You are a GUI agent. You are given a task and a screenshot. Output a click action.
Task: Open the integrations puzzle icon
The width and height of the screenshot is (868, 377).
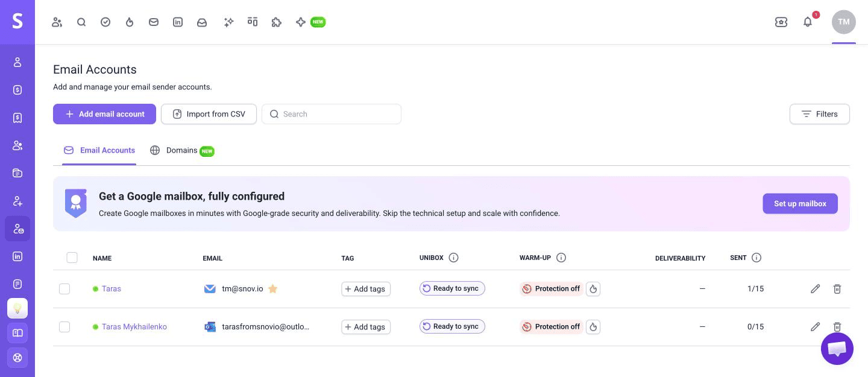pyautogui.click(x=277, y=22)
